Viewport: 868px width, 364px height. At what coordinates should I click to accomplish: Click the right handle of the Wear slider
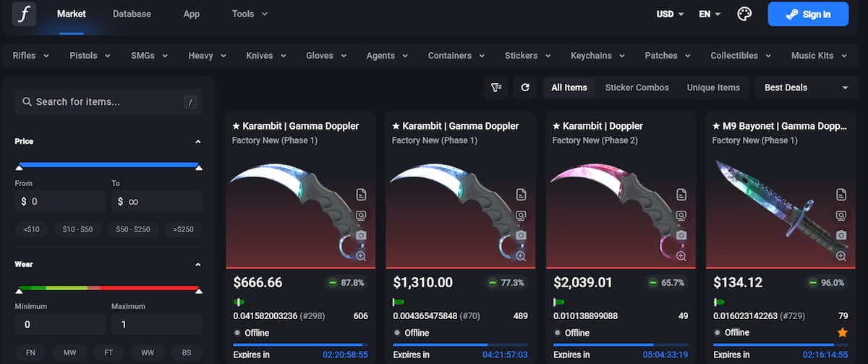pyautogui.click(x=198, y=291)
